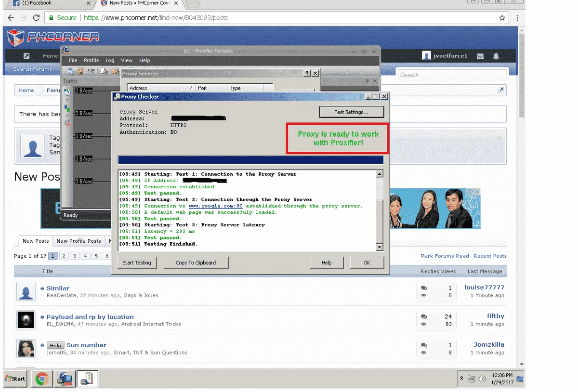Click Recent Posts link
The width and height of the screenshot is (578, 392).
490,256
